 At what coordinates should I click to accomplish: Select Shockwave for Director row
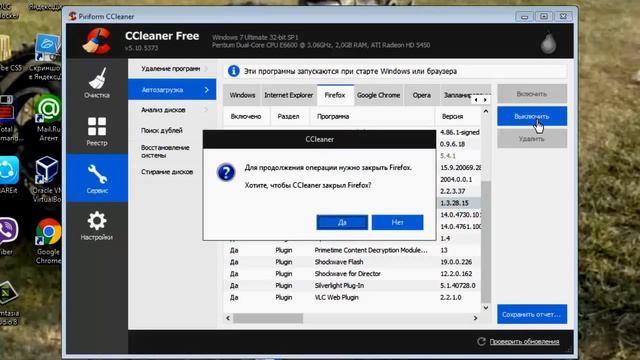click(352, 274)
